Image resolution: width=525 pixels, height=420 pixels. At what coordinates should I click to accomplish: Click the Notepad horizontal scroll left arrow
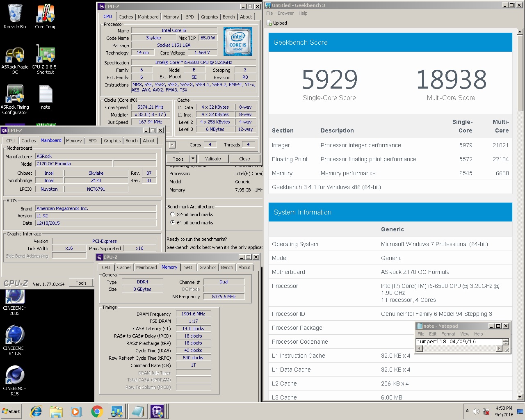[x=419, y=349]
